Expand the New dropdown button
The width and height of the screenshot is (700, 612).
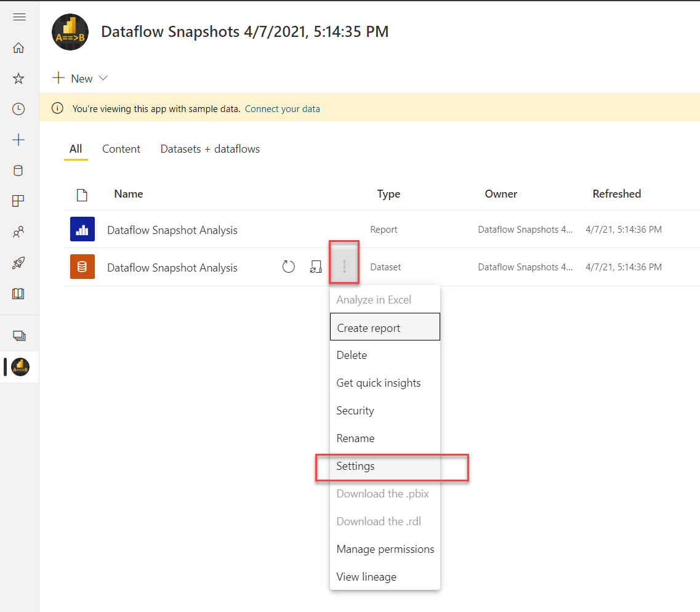click(x=81, y=79)
